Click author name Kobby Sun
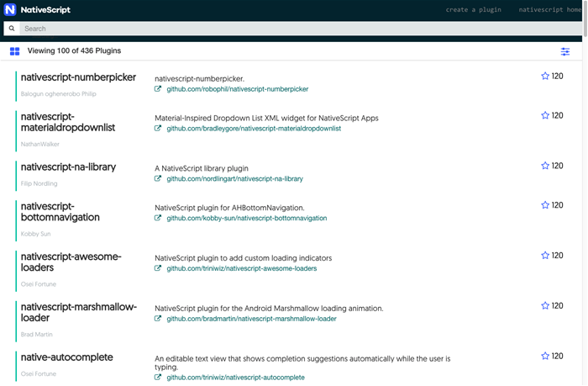The height and width of the screenshot is (386, 588). (x=35, y=234)
